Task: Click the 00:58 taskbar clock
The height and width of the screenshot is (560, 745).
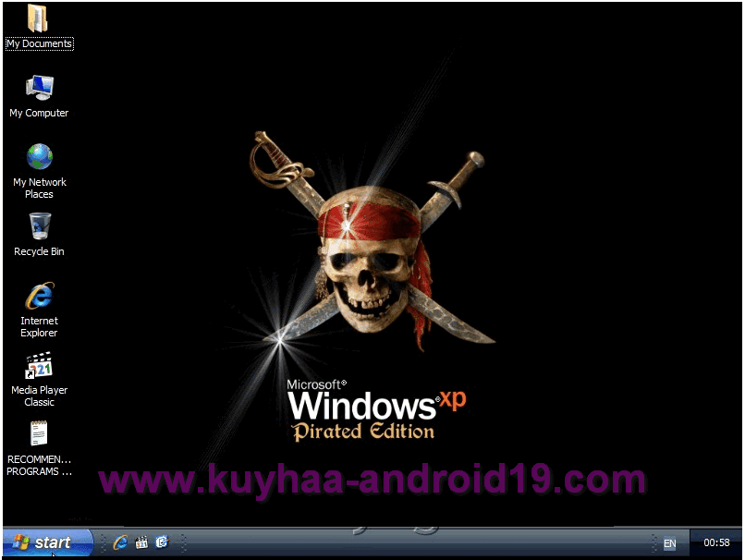Action: tap(716, 542)
